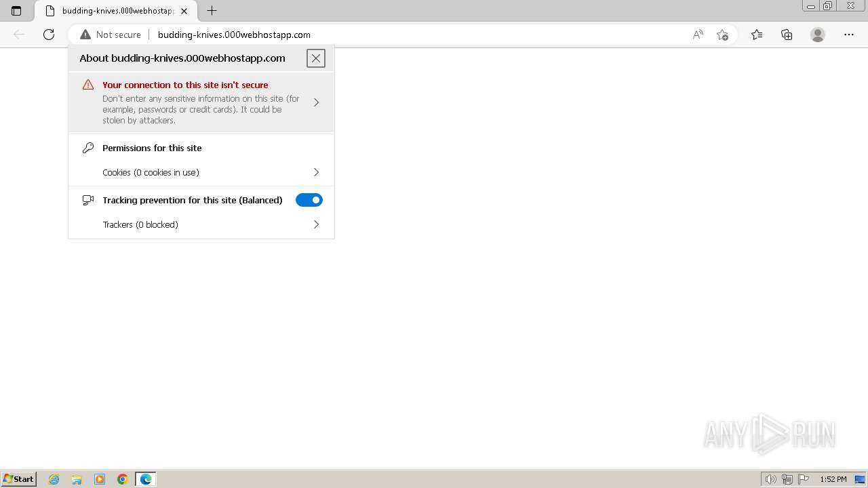This screenshot has height=488, width=868.
Task: Close the budding-knives browser tab
Action: tap(184, 11)
